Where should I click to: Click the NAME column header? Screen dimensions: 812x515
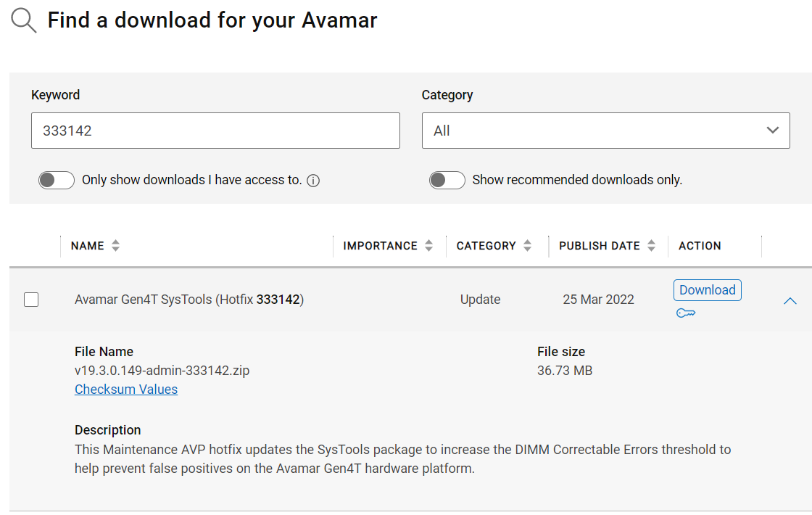point(88,246)
